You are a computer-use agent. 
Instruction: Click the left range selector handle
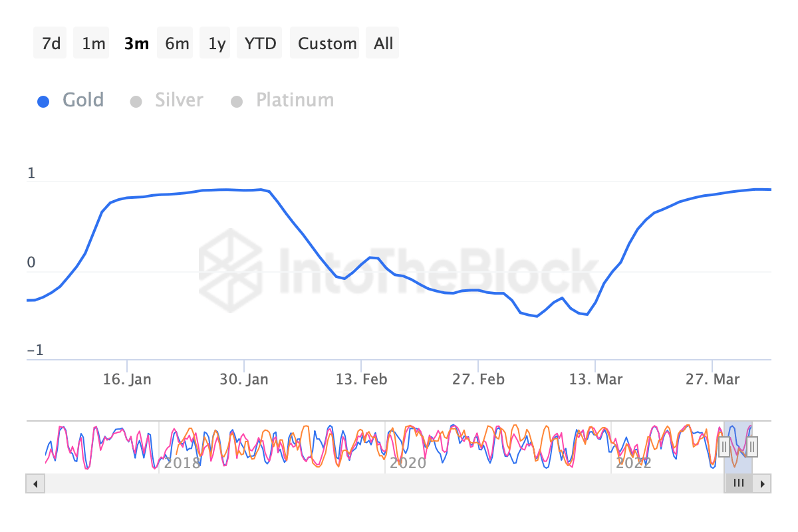pos(724,447)
